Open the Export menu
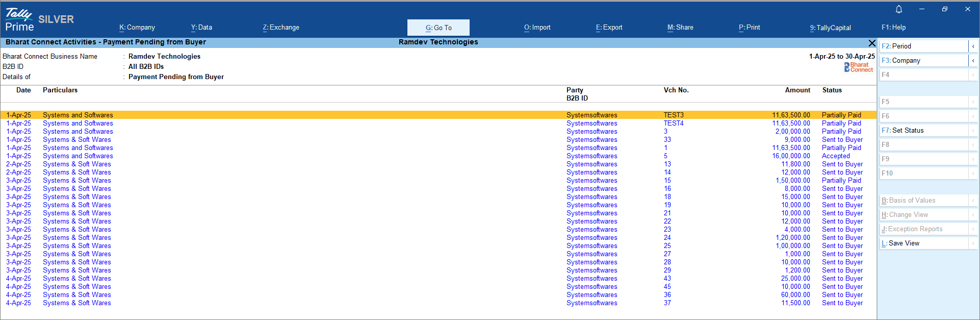Image resolution: width=980 pixels, height=320 pixels. click(609, 28)
